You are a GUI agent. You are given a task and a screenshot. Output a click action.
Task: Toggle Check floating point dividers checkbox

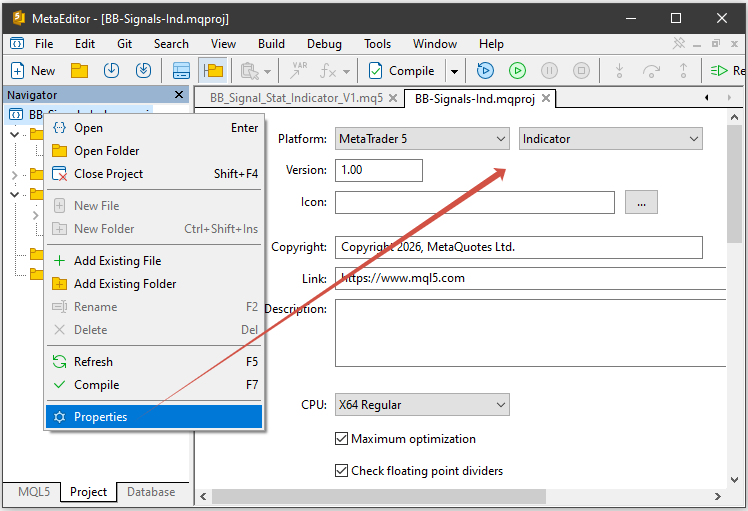pyautogui.click(x=341, y=471)
